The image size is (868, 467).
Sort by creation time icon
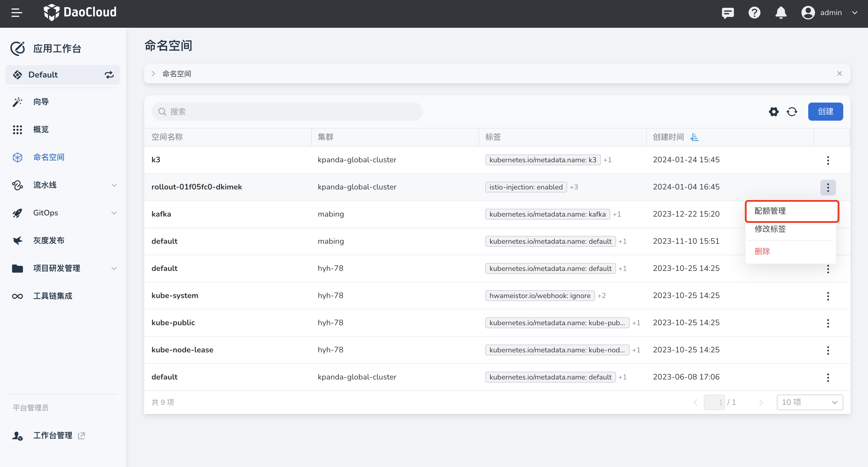point(694,137)
